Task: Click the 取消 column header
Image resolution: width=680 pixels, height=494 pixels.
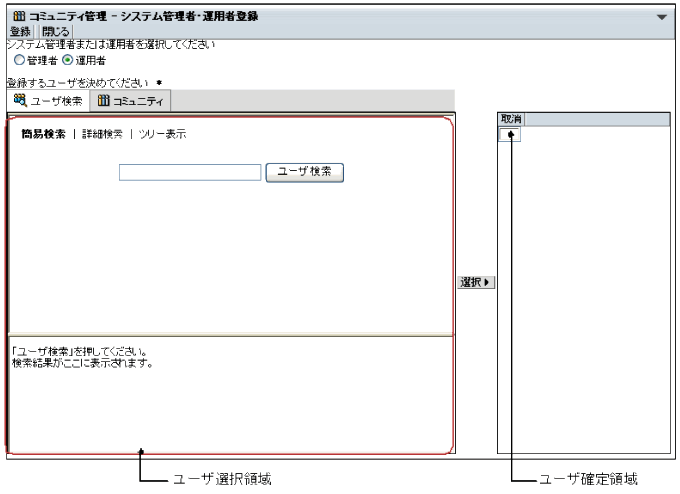Action: pyautogui.click(x=511, y=119)
